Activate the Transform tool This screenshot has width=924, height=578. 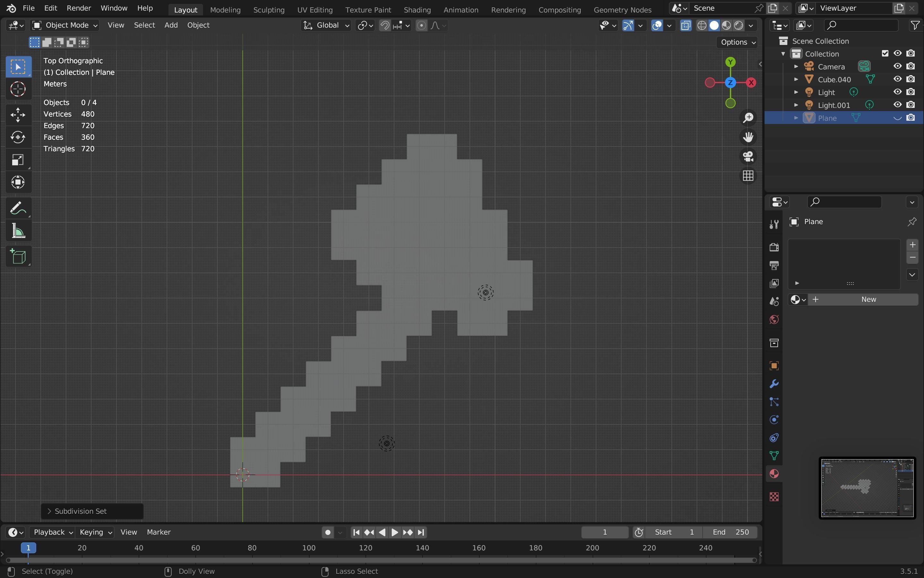tap(18, 182)
